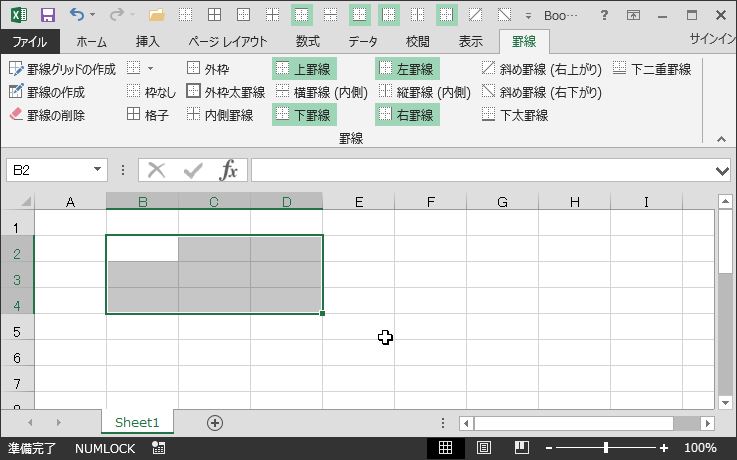Toggle the bottom border icon in quick access toolbar
This screenshot has height=460, width=737.
(360, 15)
